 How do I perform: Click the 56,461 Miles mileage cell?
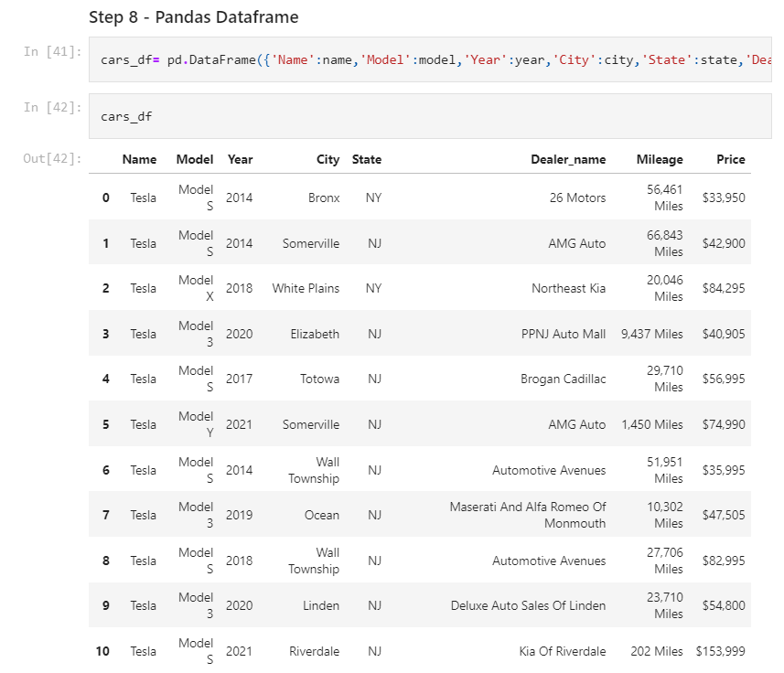point(664,198)
